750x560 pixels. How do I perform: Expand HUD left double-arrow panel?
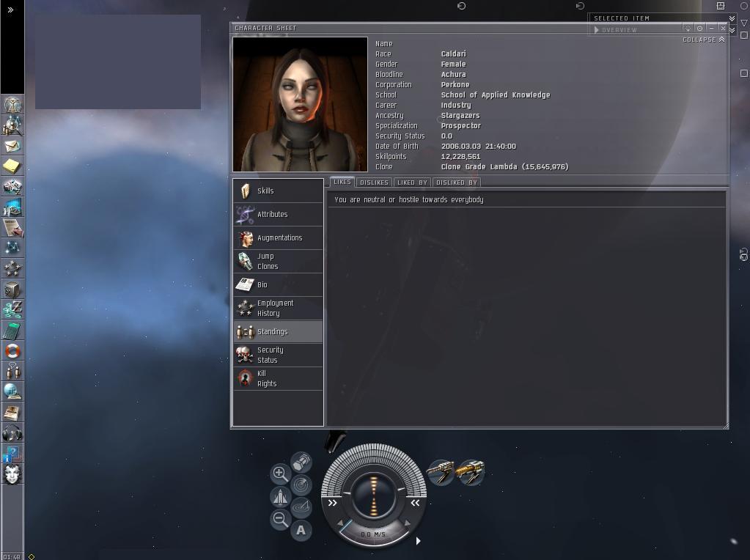point(332,503)
